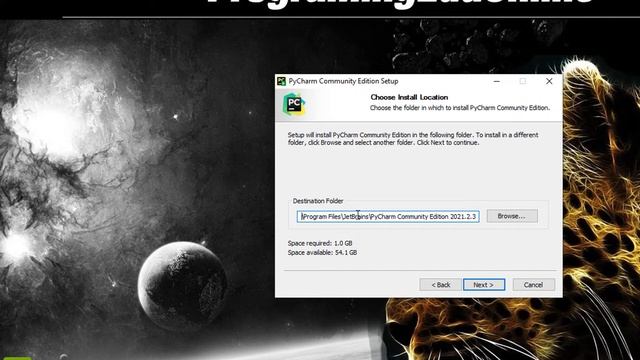This screenshot has height=360, width=640.
Task: Click the disabled maximize button in setup window
Action: (522, 81)
